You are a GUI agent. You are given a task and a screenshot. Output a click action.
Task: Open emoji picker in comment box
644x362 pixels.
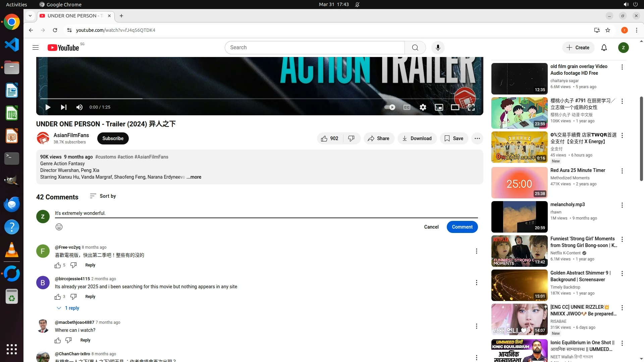59,227
